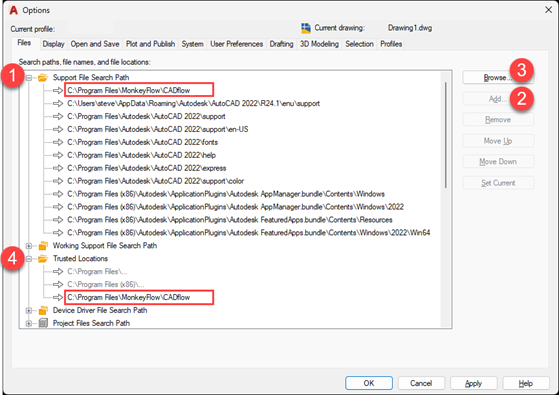This screenshot has height=395, width=559.
Task: Open Help from the dialog footer
Action: tap(526, 383)
